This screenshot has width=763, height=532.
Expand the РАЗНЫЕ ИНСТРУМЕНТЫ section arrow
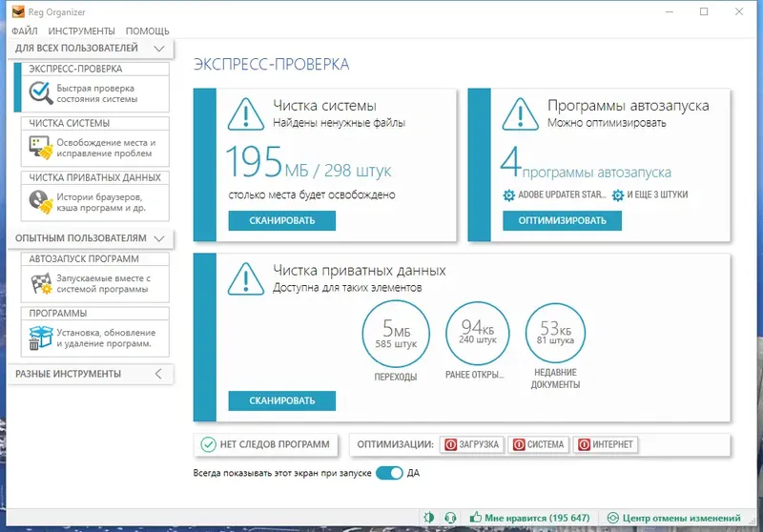[x=158, y=374]
